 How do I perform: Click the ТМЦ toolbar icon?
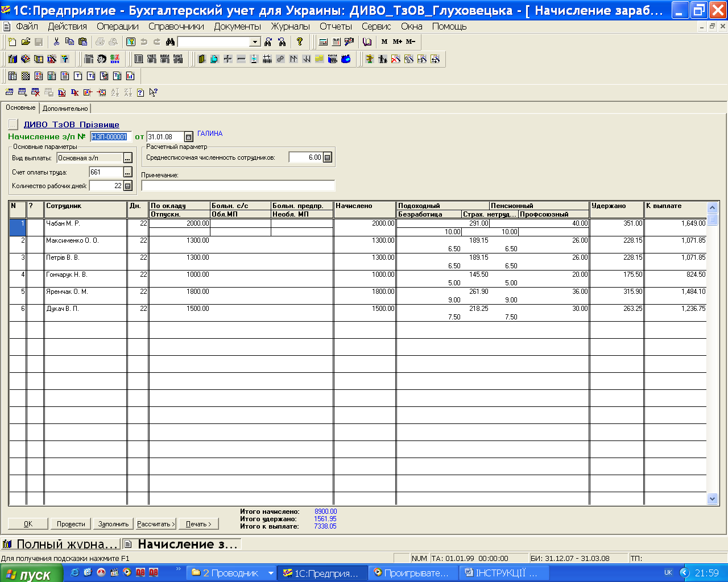pyautogui.click(x=89, y=59)
